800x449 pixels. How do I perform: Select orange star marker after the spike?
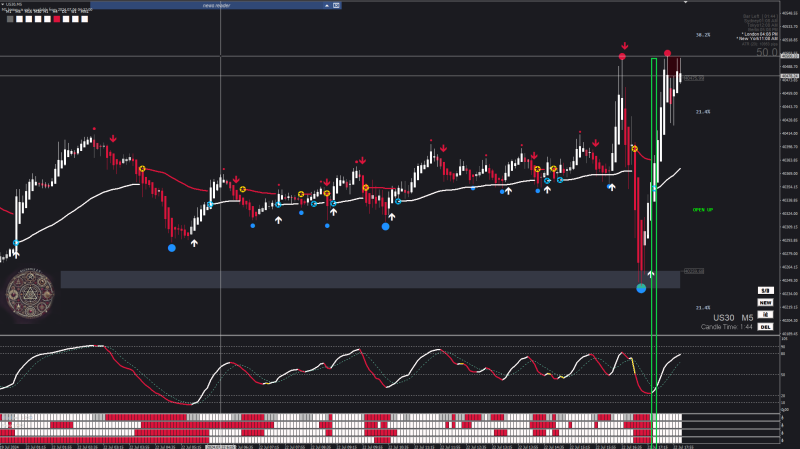634,148
